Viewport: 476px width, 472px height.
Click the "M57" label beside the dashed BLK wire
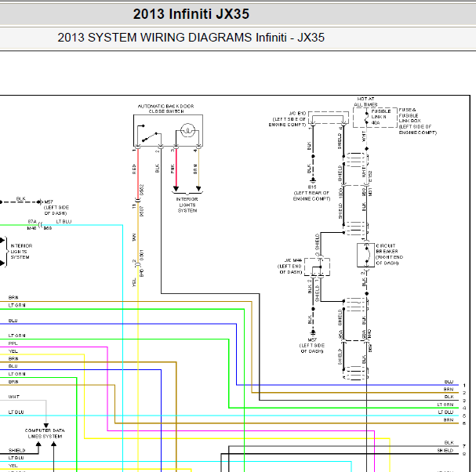pyautogui.click(x=49, y=202)
